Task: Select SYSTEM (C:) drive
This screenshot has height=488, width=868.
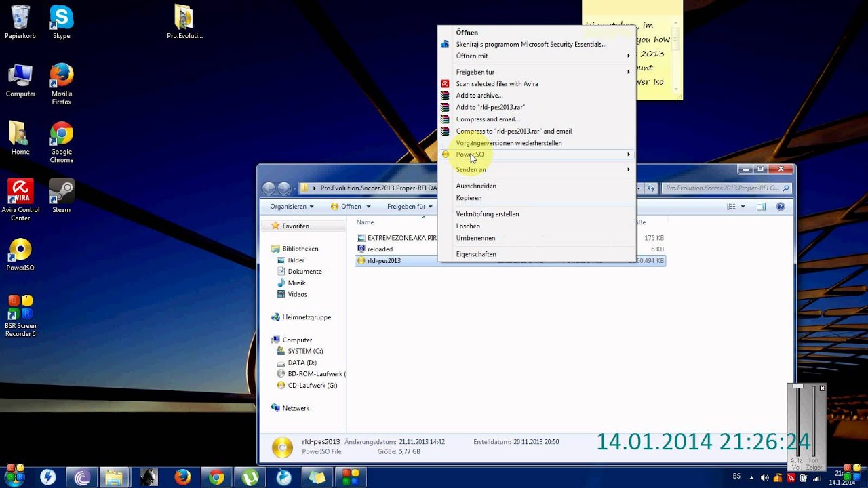Action: [300, 351]
